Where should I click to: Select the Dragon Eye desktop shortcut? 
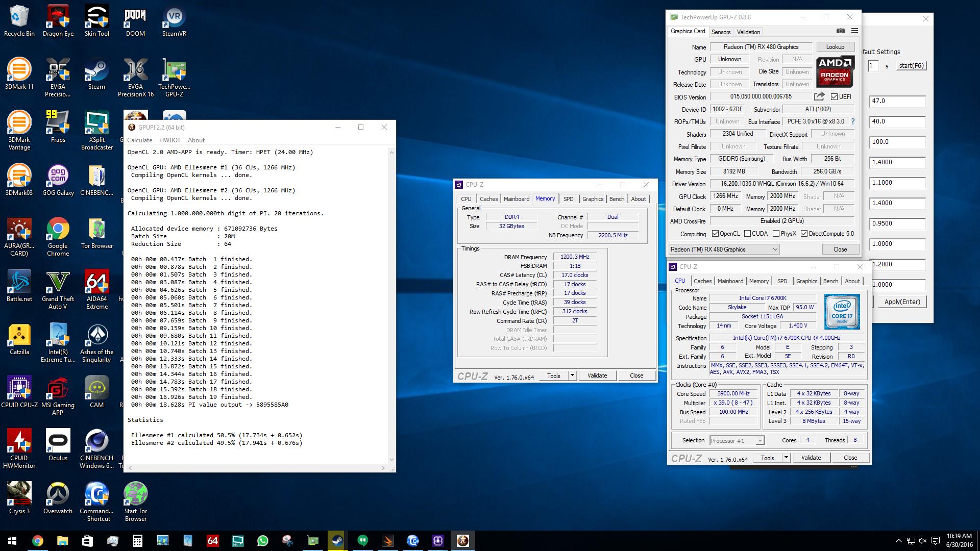click(58, 21)
